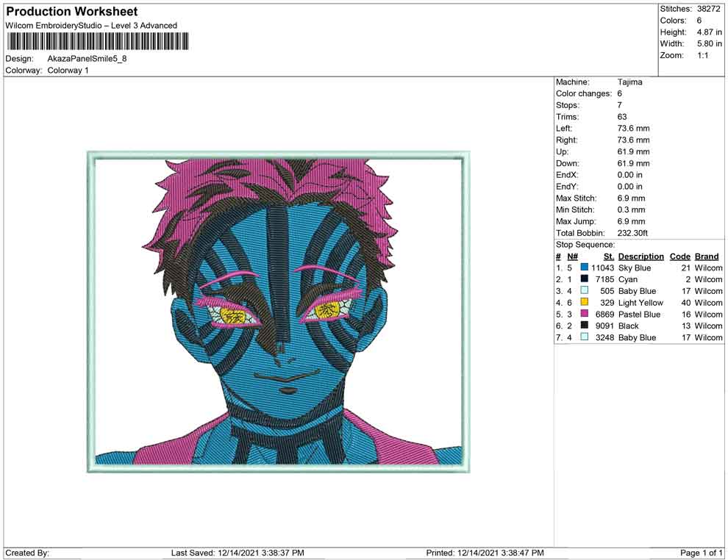Click the Pastel Blue magenta swatch
Image resolution: width=728 pixels, height=560 pixels.
pos(584,314)
